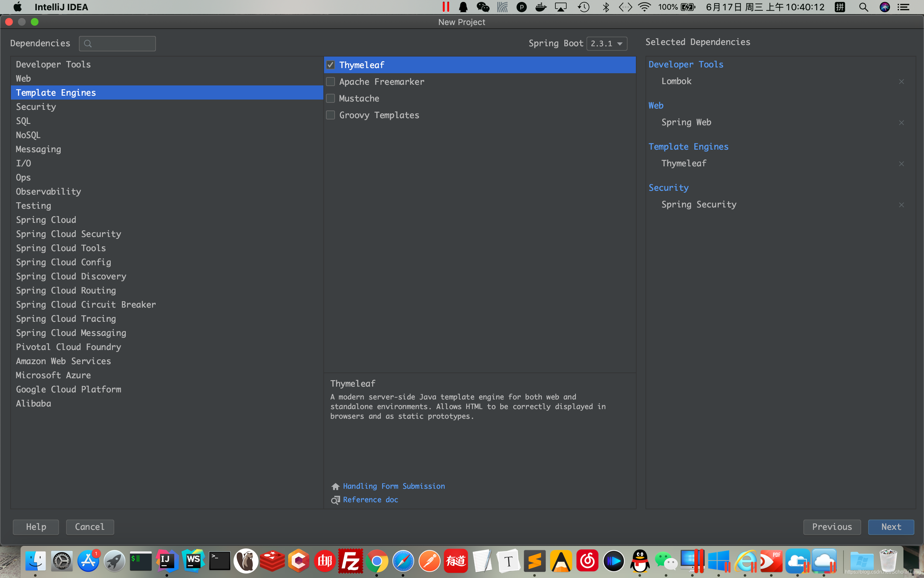Select the Developer Tools category
The height and width of the screenshot is (578, 924).
pyautogui.click(x=167, y=64)
